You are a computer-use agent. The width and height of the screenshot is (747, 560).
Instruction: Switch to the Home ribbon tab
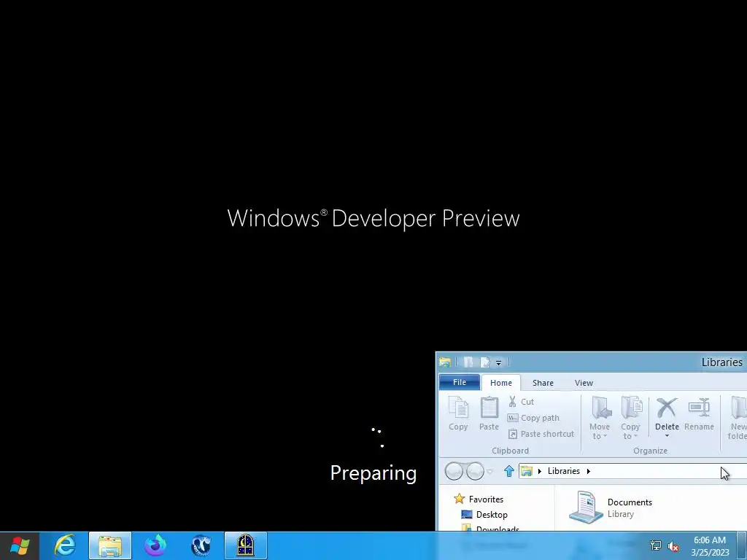(x=501, y=383)
